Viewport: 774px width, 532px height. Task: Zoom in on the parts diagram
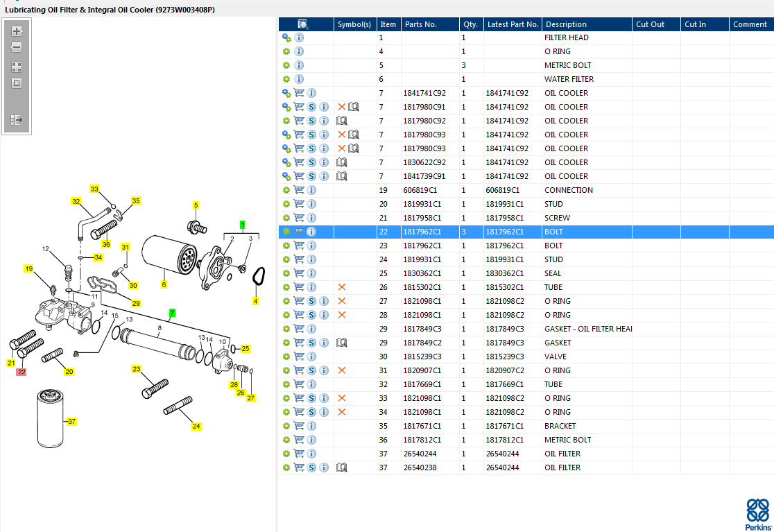coord(17,31)
